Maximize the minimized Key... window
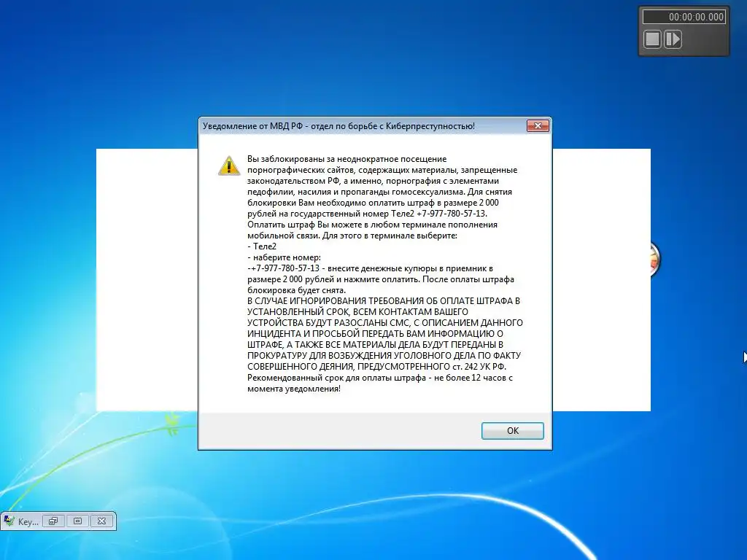Screen dimensions: 747x560 coord(77,521)
